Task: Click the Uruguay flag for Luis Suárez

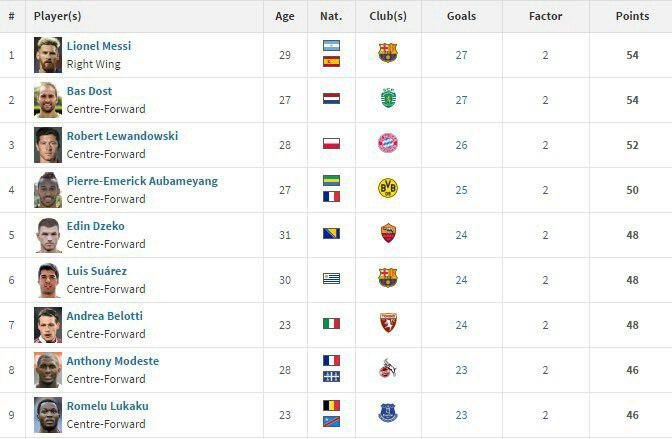Action: coord(331,279)
